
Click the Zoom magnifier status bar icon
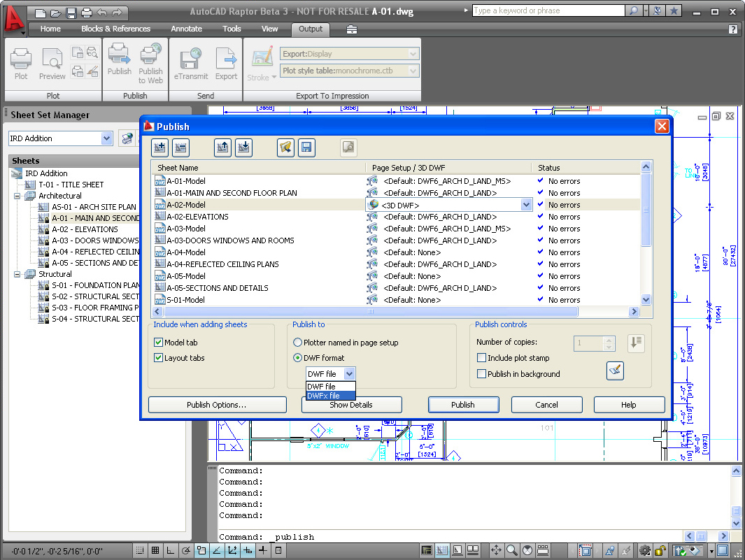[x=512, y=550]
